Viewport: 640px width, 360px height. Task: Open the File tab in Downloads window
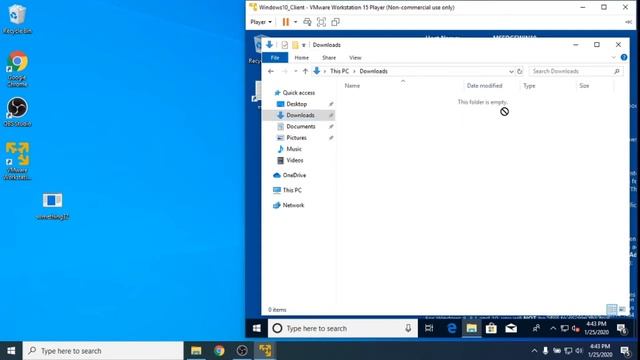[275, 58]
